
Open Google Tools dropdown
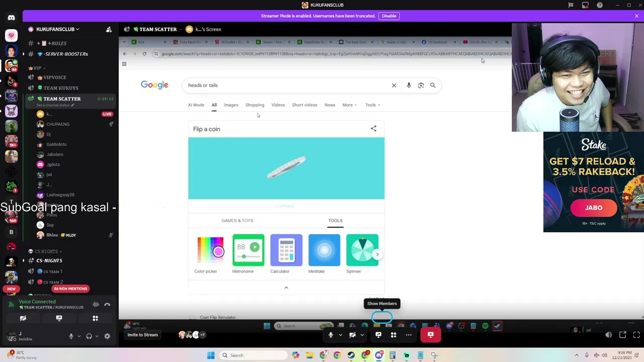pos(373,105)
